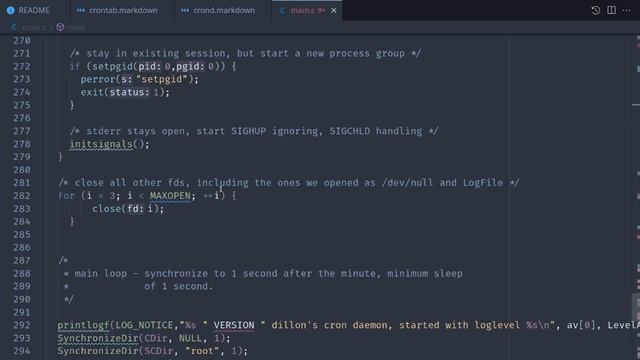Split the editor with the layout icon
Viewport: 640px width, 360px height.
tap(611, 10)
